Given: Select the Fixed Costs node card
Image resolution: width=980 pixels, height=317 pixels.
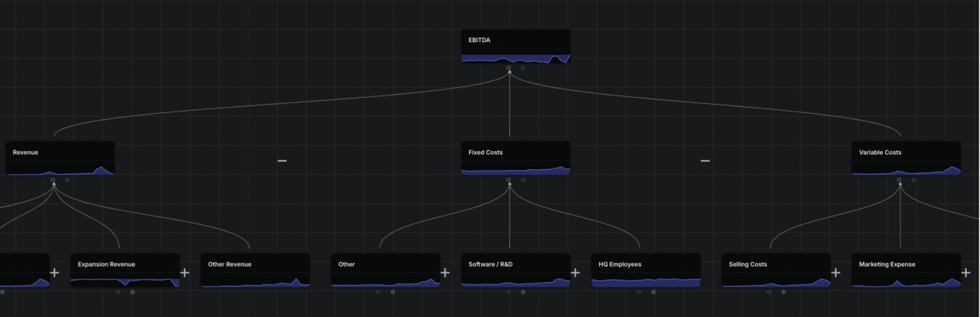Looking at the screenshot, I should click(x=516, y=158).
